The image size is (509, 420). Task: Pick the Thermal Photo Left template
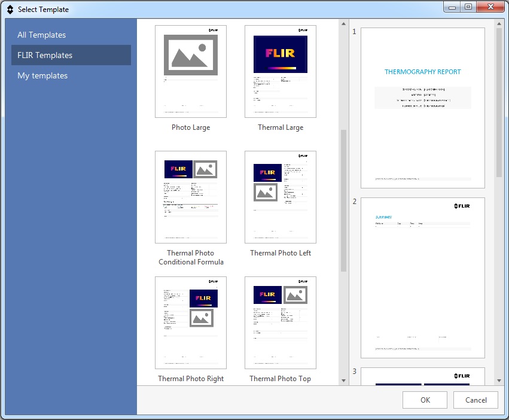280,197
